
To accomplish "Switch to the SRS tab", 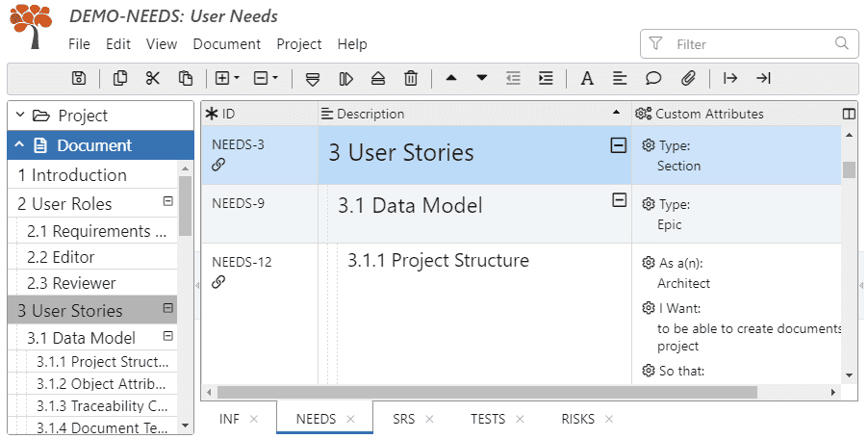I will click(403, 419).
